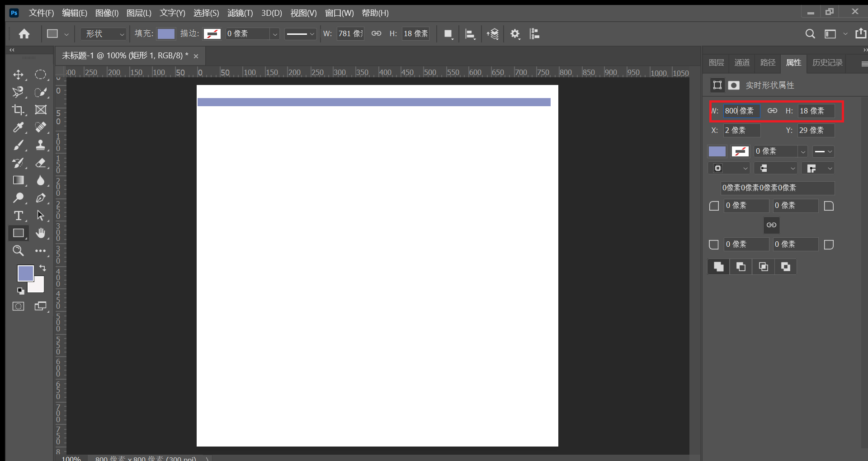The width and height of the screenshot is (868, 461).
Task: Click the fill color swatch in options bar
Action: click(x=166, y=34)
